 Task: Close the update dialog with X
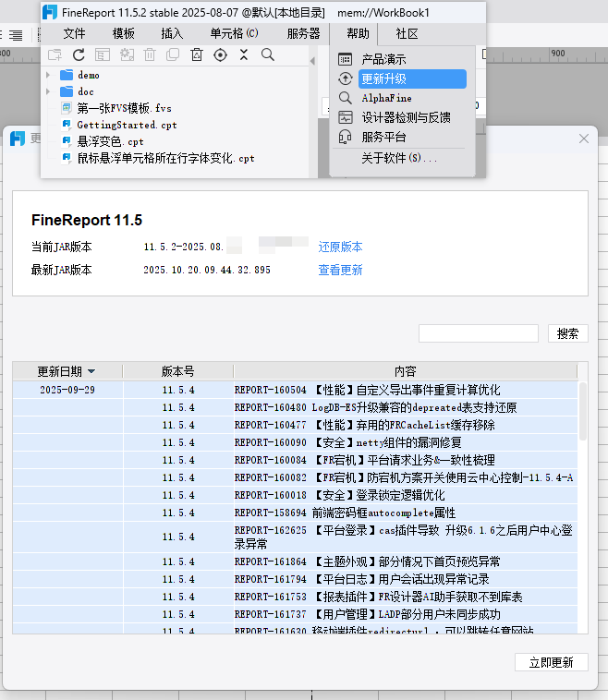point(583,139)
